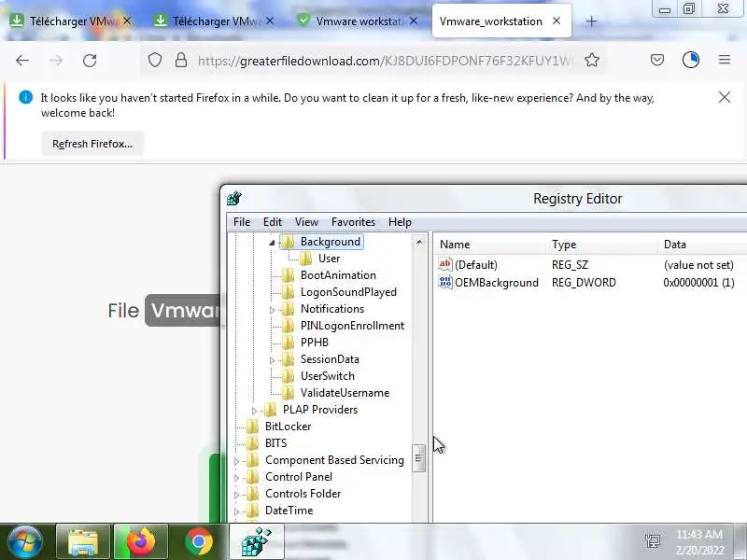The height and width of the screenshot is (560, 747).
Task: Select the (Default) string value icon
Action: pyautogui.click(x=445, y=264)
